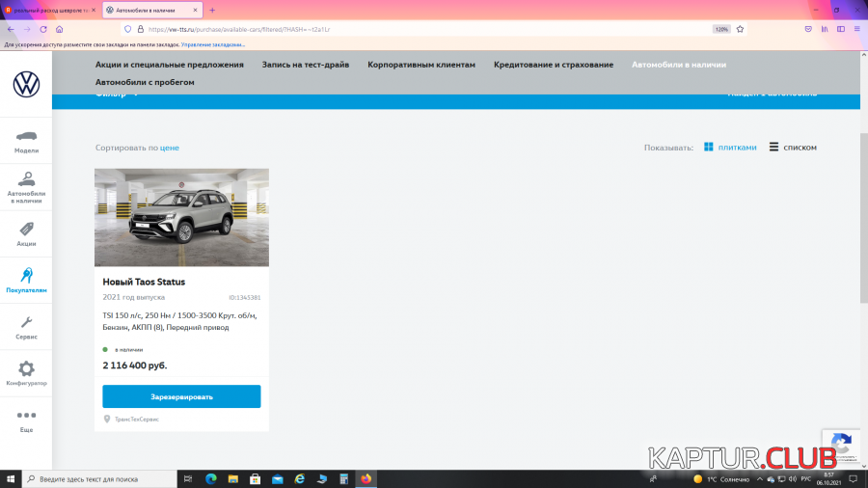Click the price 2 116 400 руб.
The width and height of the screenshot is (868, 488).
point(134,366)
